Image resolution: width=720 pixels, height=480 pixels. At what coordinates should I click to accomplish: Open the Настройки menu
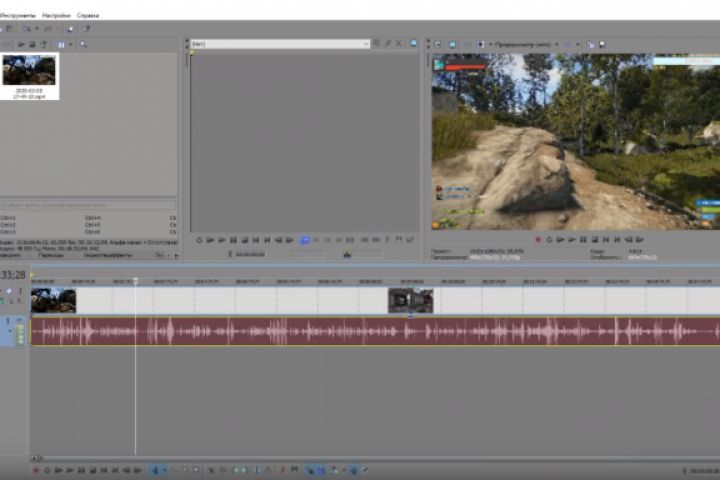pos(56,15)
